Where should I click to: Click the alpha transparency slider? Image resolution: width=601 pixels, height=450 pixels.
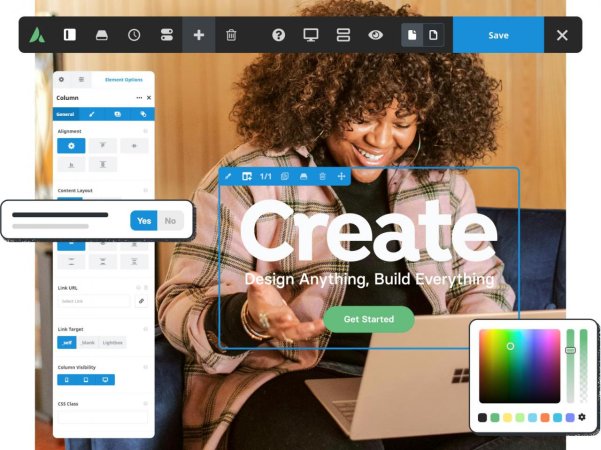pyautogui.click(x=583, y=366)
